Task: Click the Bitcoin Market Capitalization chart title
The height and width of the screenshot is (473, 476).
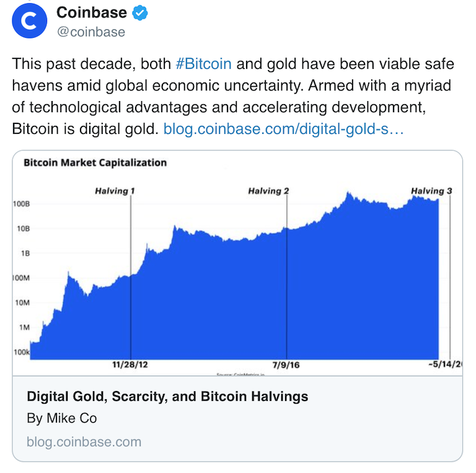Action: coord(95,163)
